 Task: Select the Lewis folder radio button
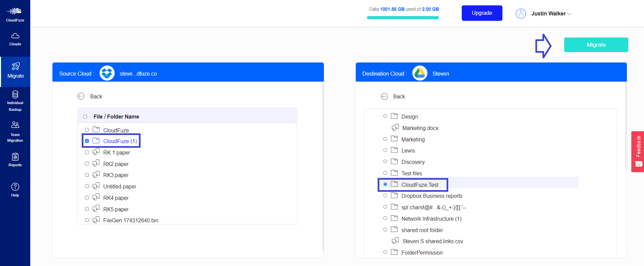pos(385,150)
